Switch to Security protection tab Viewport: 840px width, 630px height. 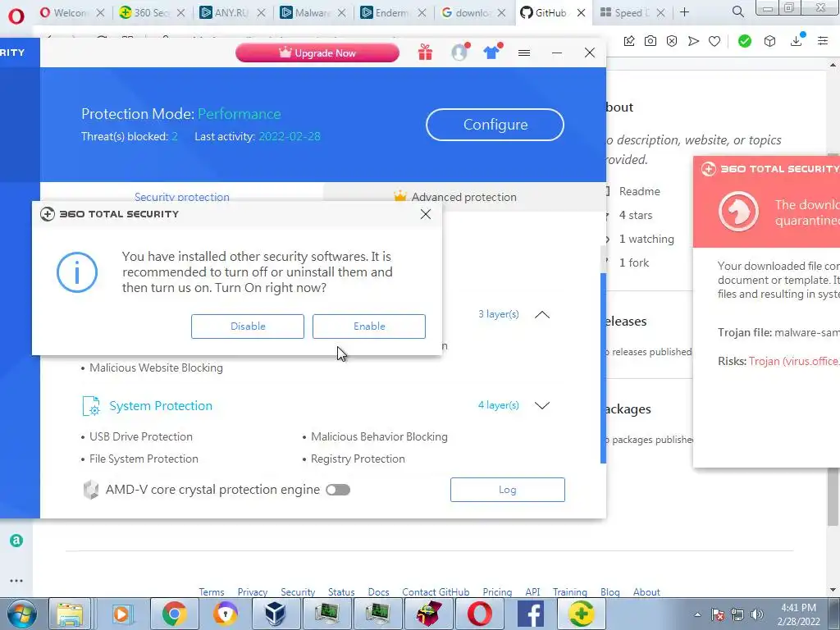[x=181, y=197]
